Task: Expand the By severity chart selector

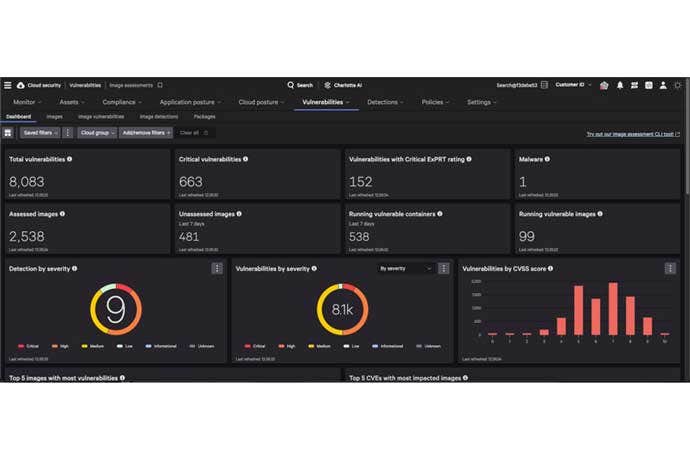Action: pos(405,268)
